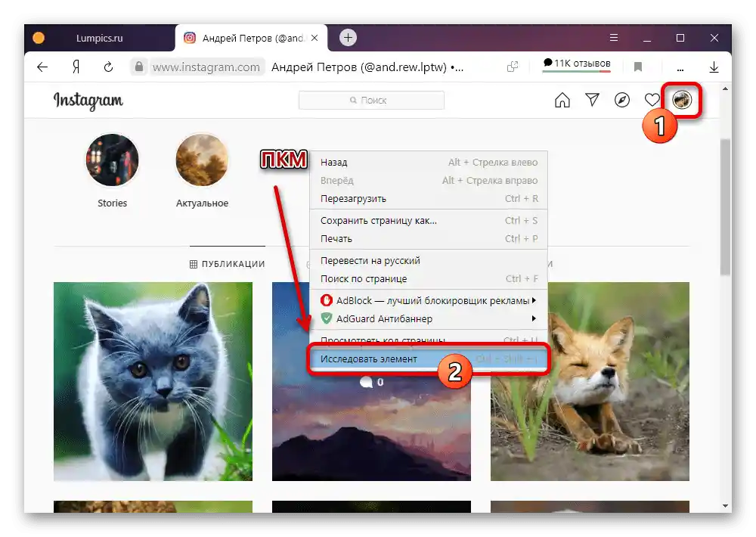Open the Instagram home feed icon

click(x=562, y=100)
